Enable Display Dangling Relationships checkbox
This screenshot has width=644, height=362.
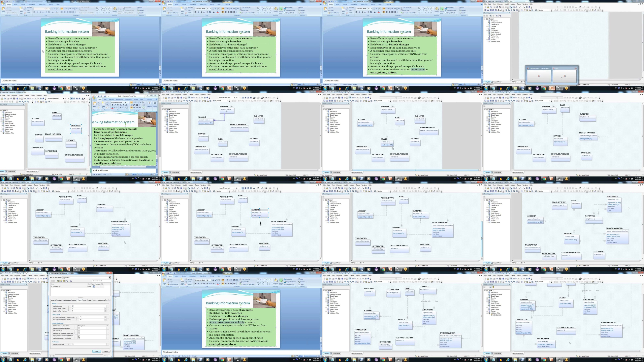coord(79,328)
